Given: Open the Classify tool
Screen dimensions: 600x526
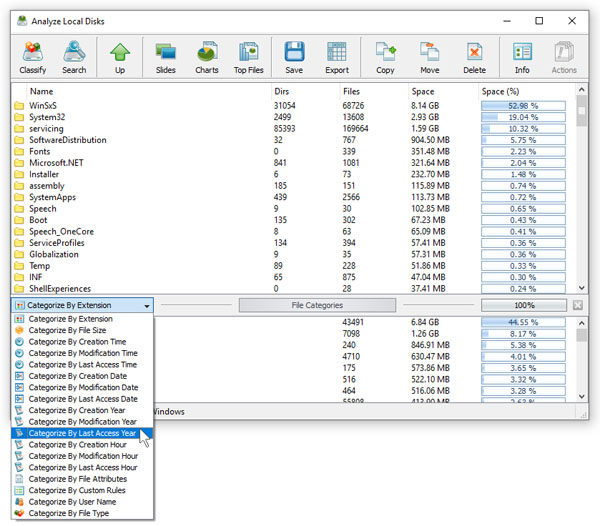Looking at the screenshot, I should click(33, 57).
